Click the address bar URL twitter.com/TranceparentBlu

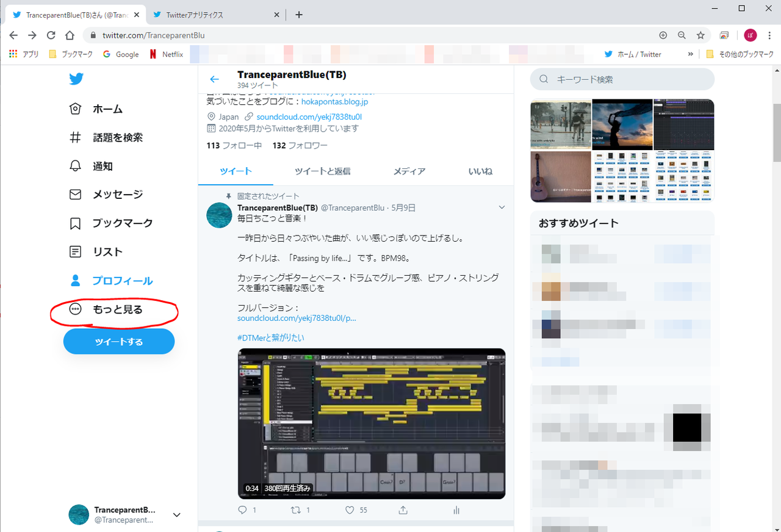tap(153, 35)
